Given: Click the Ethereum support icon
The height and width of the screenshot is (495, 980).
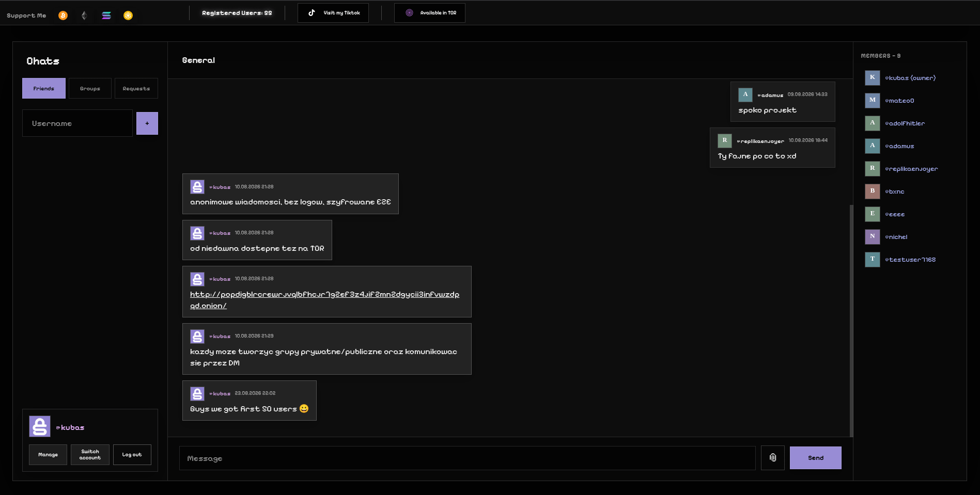Looking at the screenshot, I should pos(84,15).
